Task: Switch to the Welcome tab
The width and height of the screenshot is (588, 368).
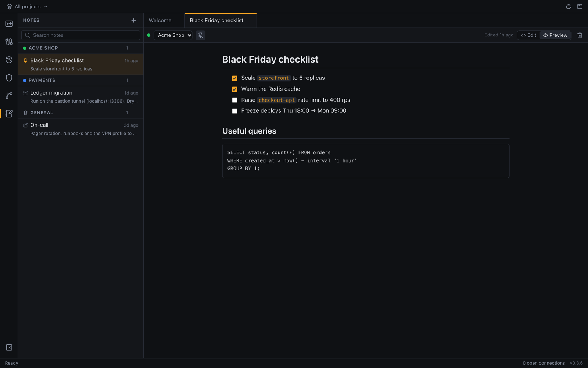Action: [164, 21]
